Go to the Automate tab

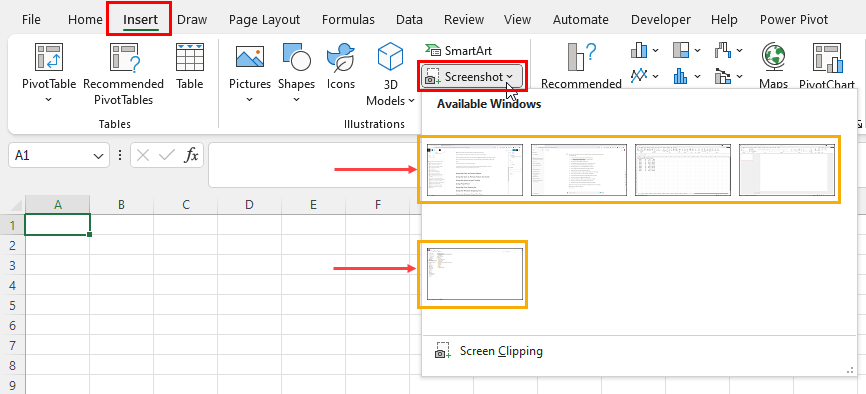pos(580,20)
